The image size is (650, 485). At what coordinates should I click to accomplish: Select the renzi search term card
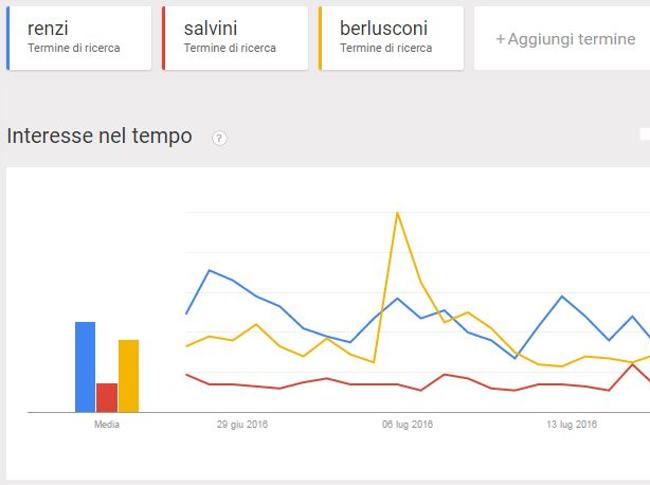pyautogui.click(x=79, y=38)
